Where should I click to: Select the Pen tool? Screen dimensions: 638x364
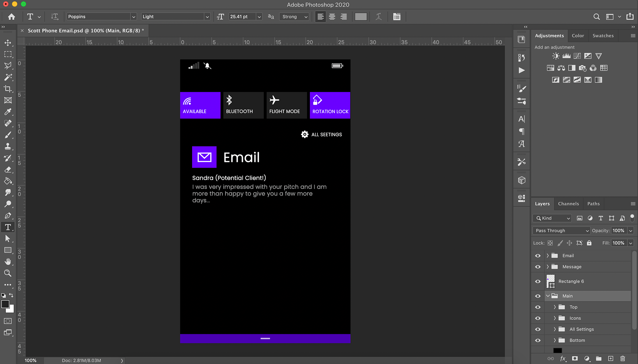(8, 216)
